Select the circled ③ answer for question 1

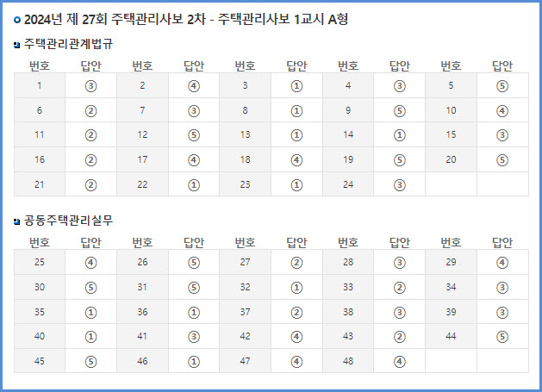pos(91,86)
